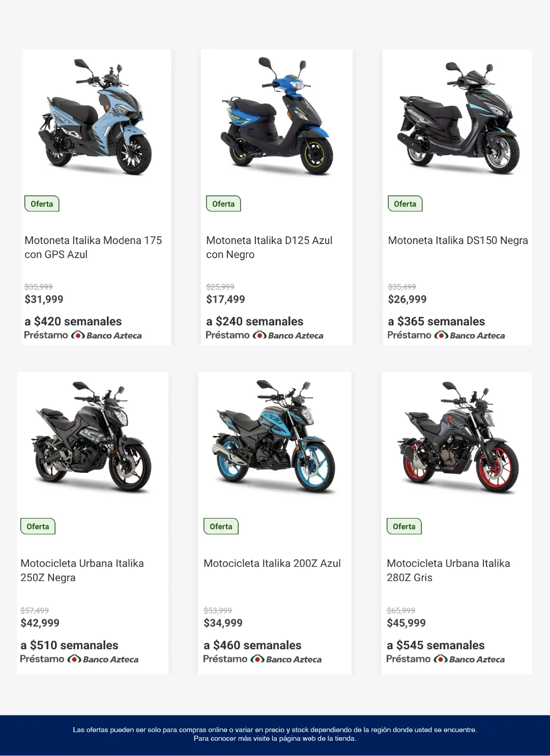Click the Banco Azteca logo under DS150
Screen dimensions: 550x756
coord(470,336)
